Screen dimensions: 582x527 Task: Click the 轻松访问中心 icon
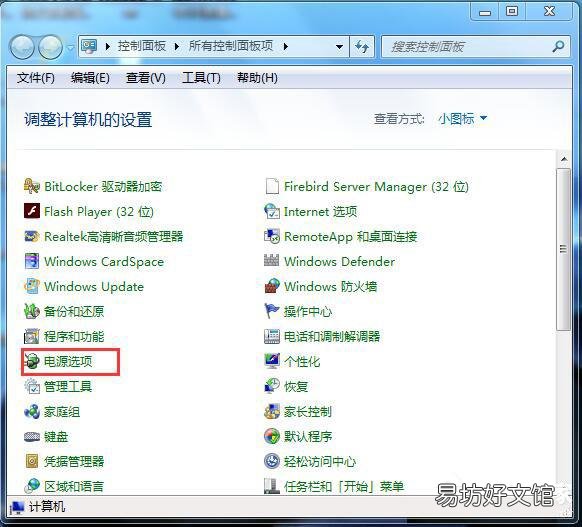tap(272, 461)
